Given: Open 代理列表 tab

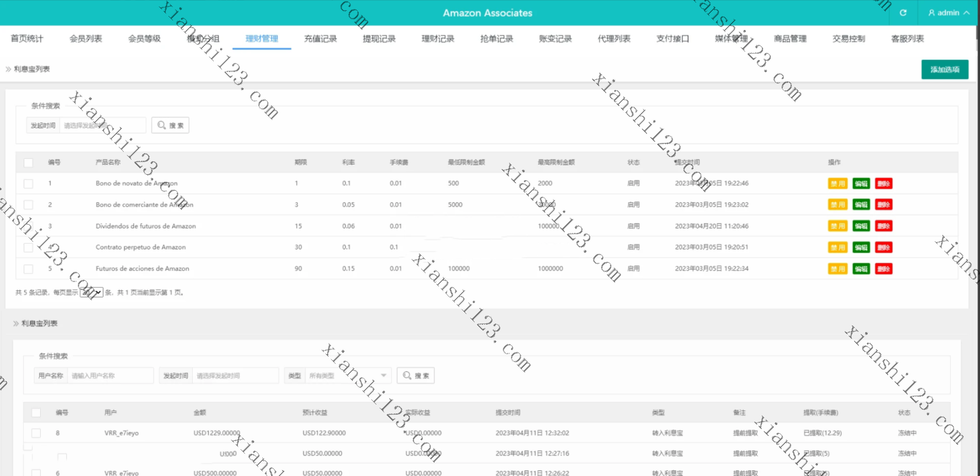Looking at the screenshot, I should coord(614,39).
